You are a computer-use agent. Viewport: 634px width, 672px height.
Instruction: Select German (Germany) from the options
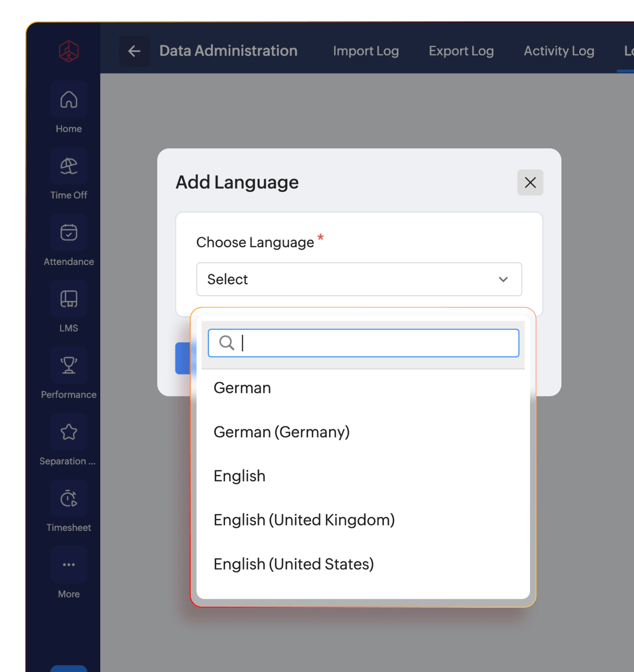(x=281, y=432)
